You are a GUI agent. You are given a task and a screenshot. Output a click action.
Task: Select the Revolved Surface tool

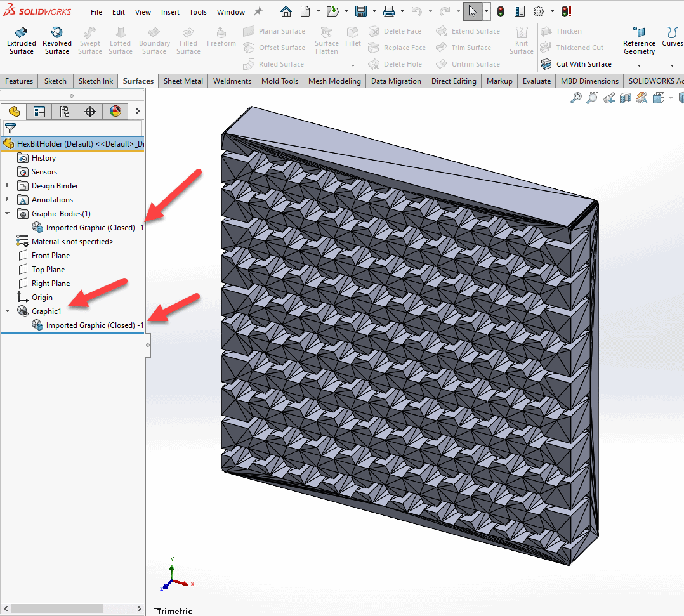click(x=56, y=41)
